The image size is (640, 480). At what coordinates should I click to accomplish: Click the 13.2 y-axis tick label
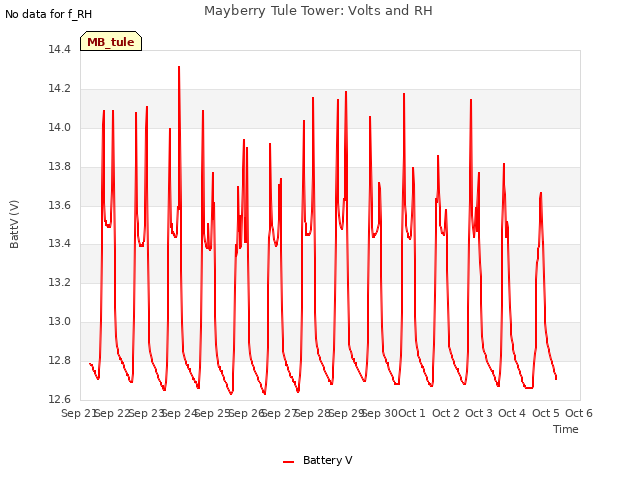coord(60,282)
